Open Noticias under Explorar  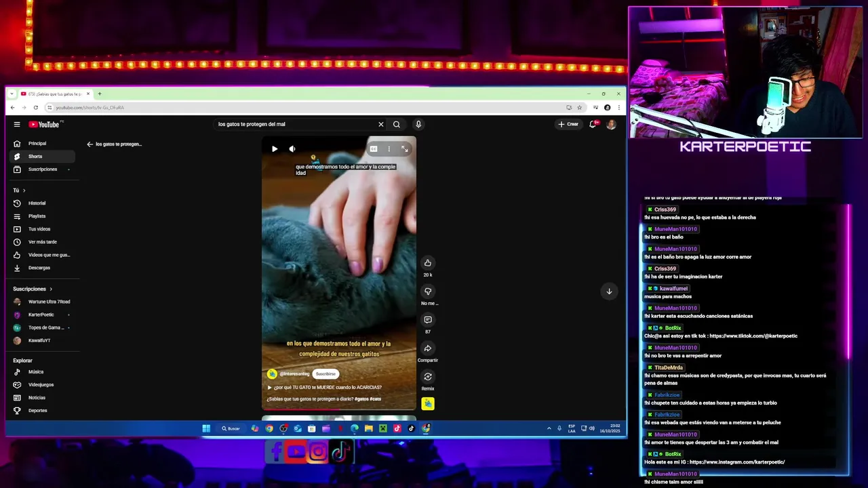43,398
